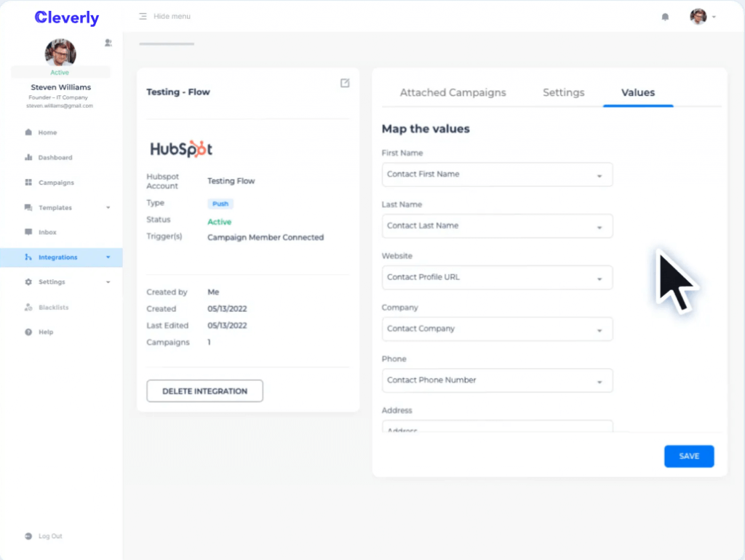Expand the Templates sidebar menu
The height and width of the screenshot is (560, 745).
coord(54,207)
